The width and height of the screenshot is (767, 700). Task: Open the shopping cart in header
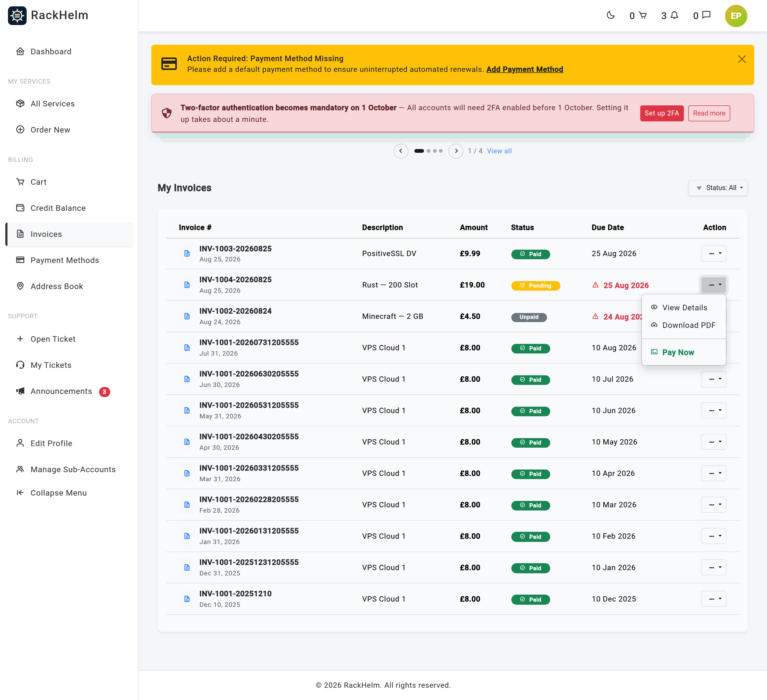coord(638,16)
